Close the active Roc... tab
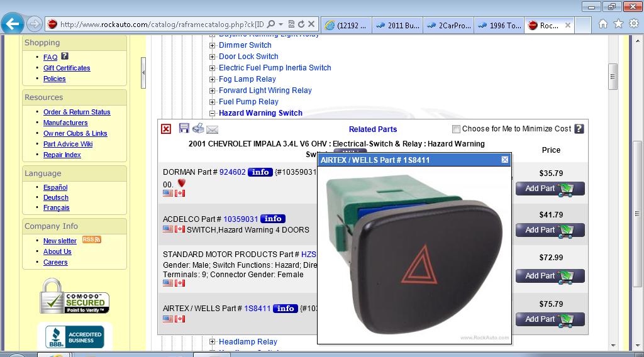644x357 pixels. 568,25
